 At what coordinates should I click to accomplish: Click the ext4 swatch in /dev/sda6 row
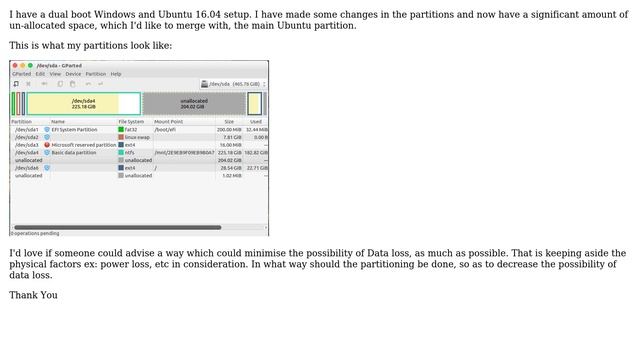(x=121, y=168)
